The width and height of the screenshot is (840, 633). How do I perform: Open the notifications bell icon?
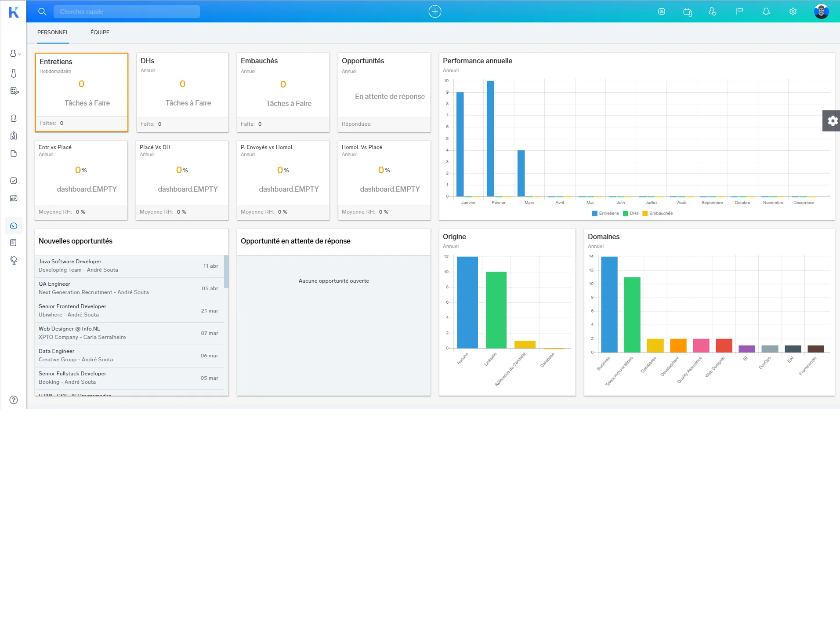[x=766, y=11]
